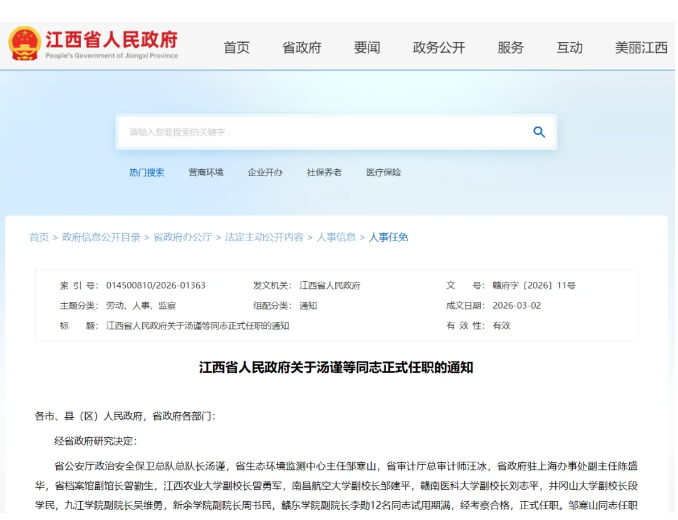Screen dimensions: 678x520
Task: Search hot keyword 医疗保险
Action: (x=384, y=172)
